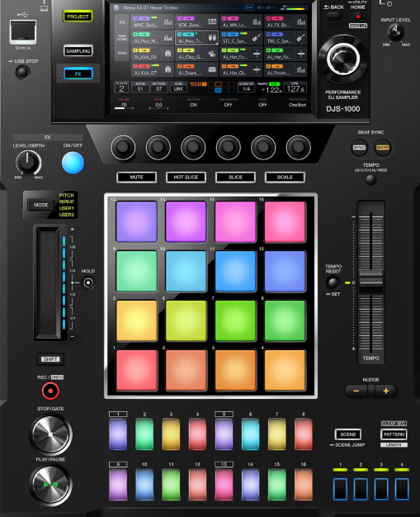This screenshot has width=420, height=517.
Task: Enable the BEAT SYNC MASTER button
Action: [x=382, y=147]
